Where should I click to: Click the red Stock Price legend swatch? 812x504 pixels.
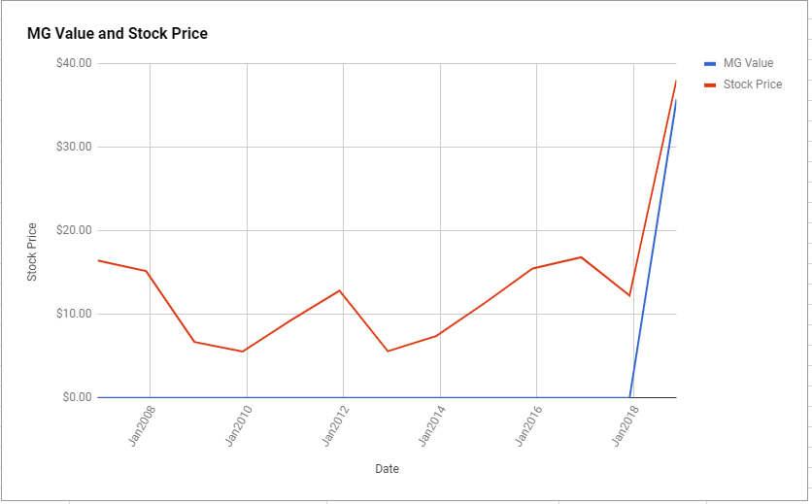pos(710,84)
